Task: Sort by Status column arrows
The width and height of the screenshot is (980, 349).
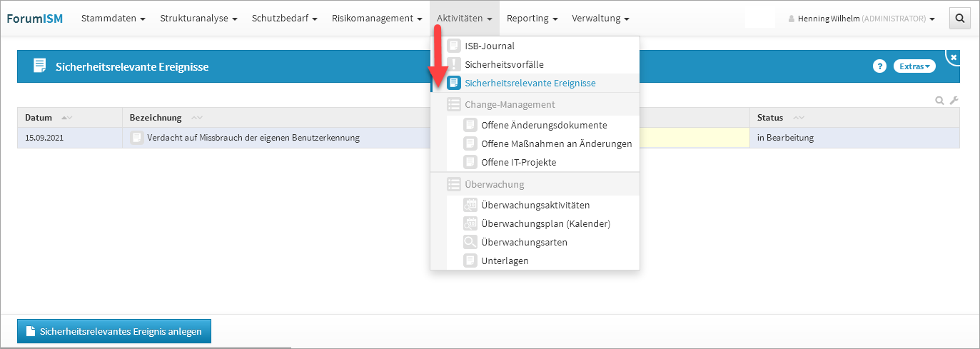Action: (799, 118)
